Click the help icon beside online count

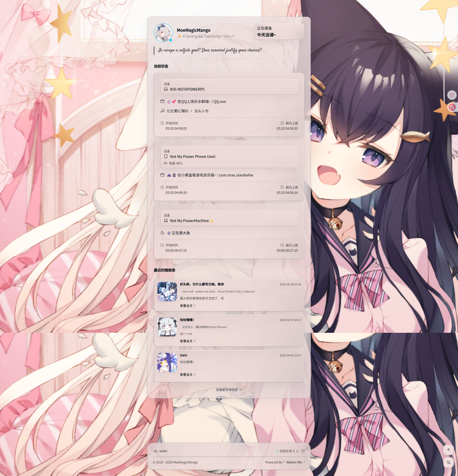coord(303,451)
